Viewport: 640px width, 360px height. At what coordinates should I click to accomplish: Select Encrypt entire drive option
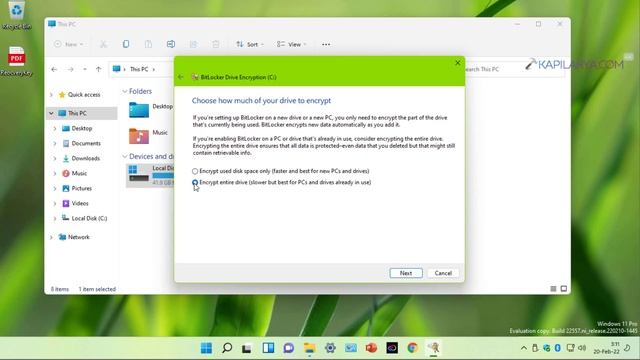pyautogui.click(x=195, y=182)
